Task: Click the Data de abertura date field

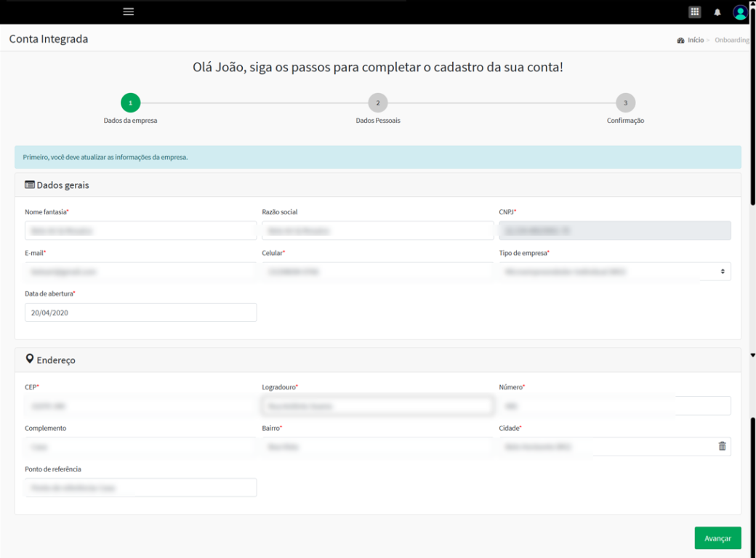Action: [140, 312]
